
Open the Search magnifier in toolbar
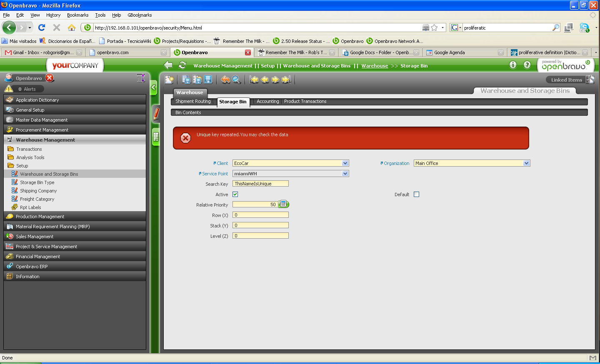236,80
